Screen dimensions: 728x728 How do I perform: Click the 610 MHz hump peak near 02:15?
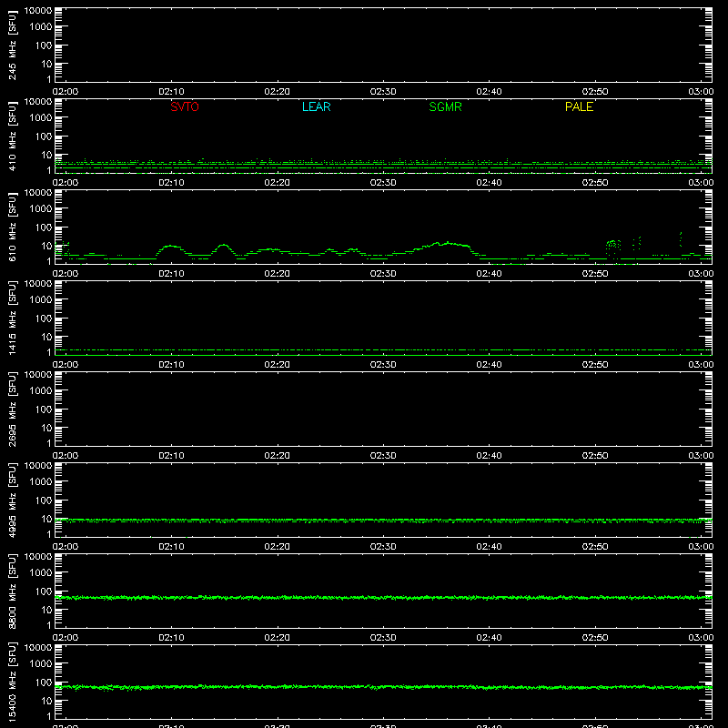pos(224,245)
